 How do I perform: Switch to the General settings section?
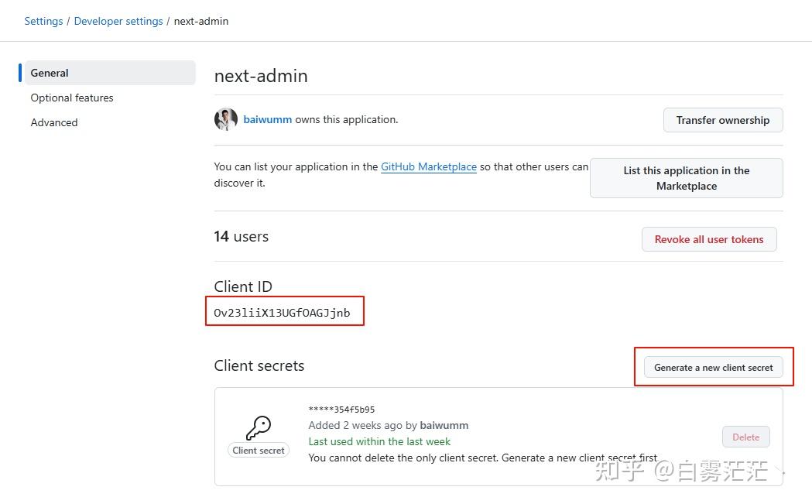(x=50, y=72)
